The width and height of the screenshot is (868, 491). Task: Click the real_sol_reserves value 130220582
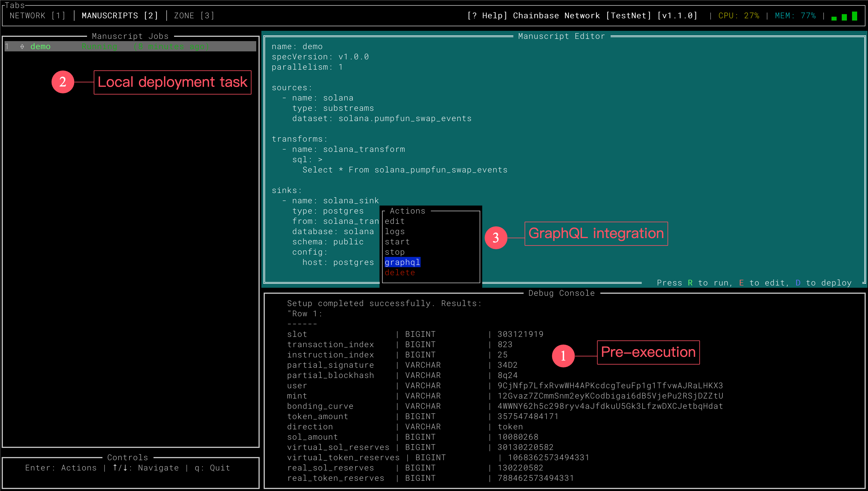pos(520,468)
